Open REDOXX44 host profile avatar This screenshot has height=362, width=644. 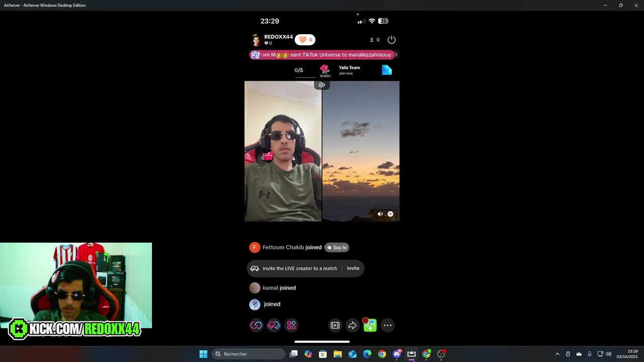click(256, 40)
